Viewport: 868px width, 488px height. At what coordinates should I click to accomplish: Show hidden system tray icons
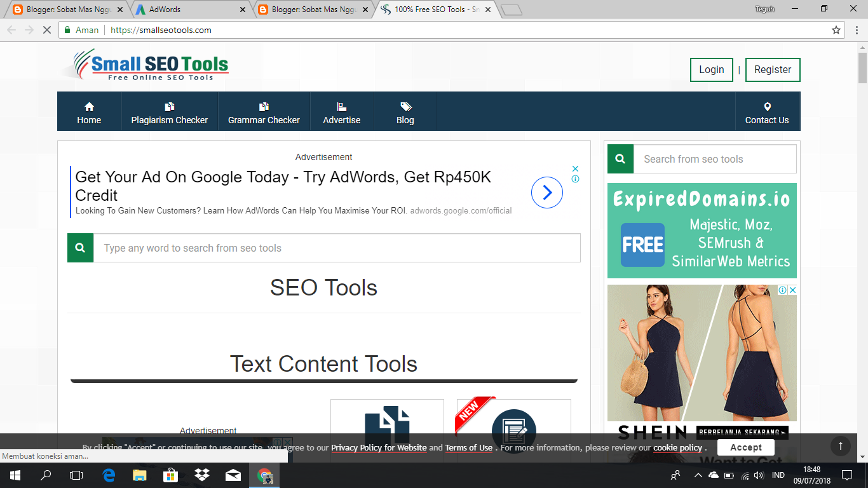(x=698, y=475)
